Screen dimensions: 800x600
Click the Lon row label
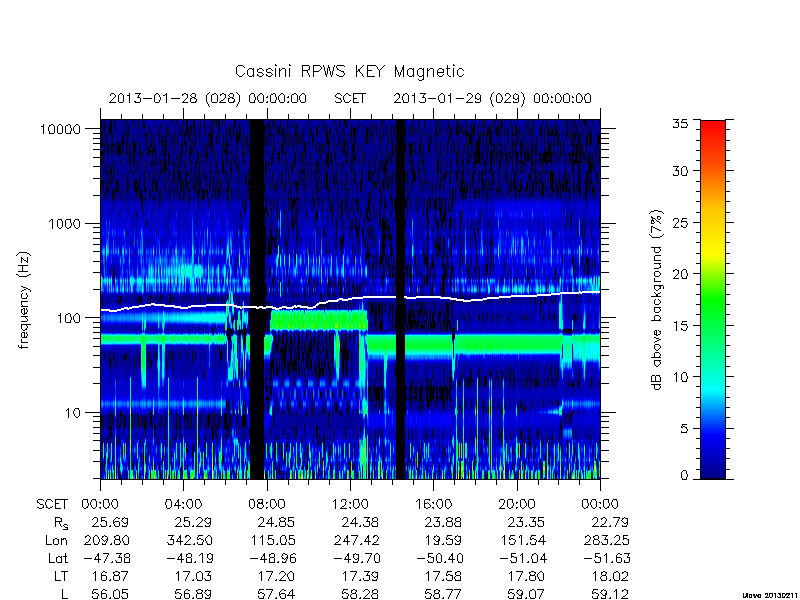tap(56, 540)
